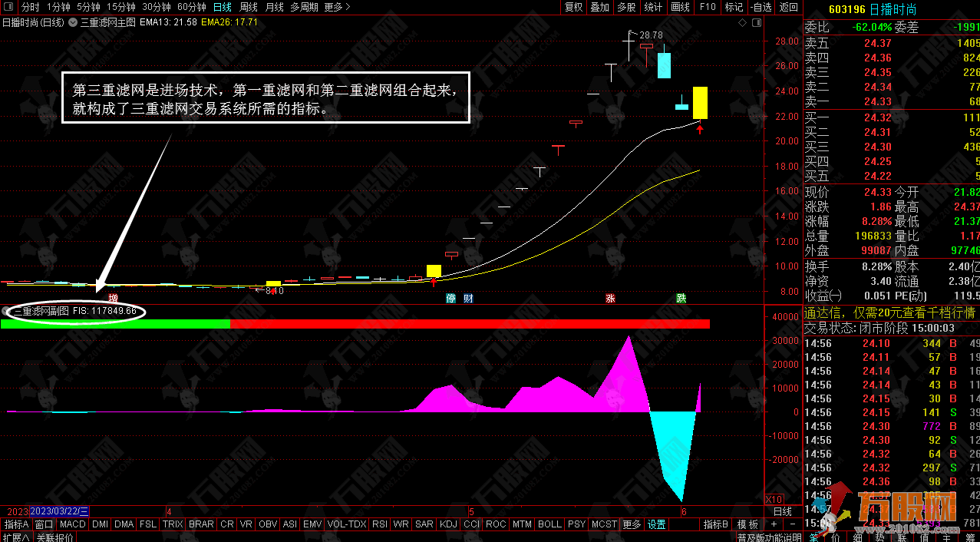980x542 pixels.
Task: Select the 5分钟 period tab
Action: coord(89,7)
